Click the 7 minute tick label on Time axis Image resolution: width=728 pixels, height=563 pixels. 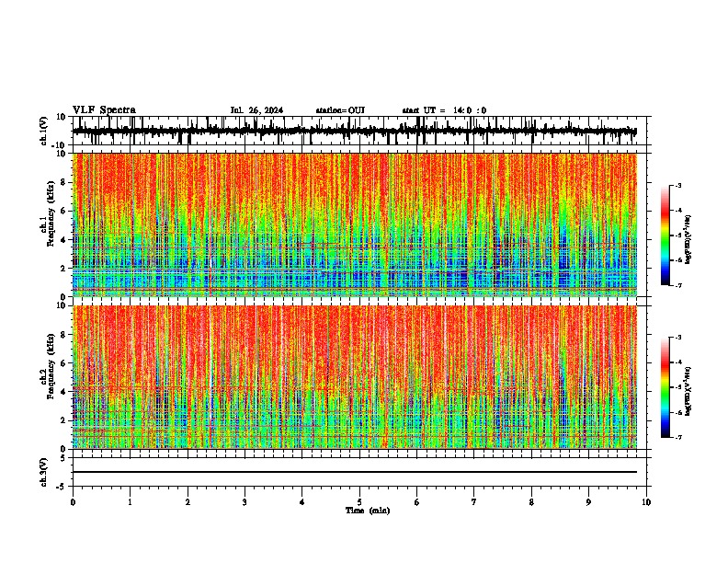click(x=474, y=502)
